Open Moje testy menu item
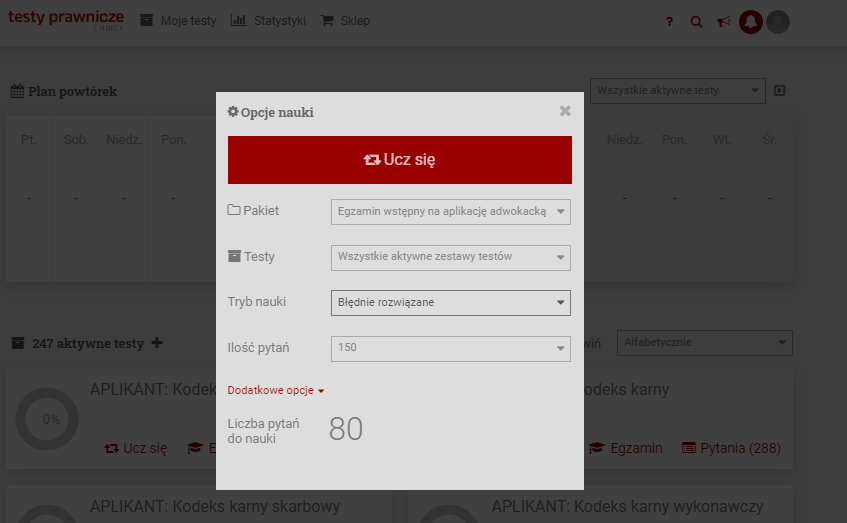This screenshot has height=523, width=847. click(x=178, y=21)
